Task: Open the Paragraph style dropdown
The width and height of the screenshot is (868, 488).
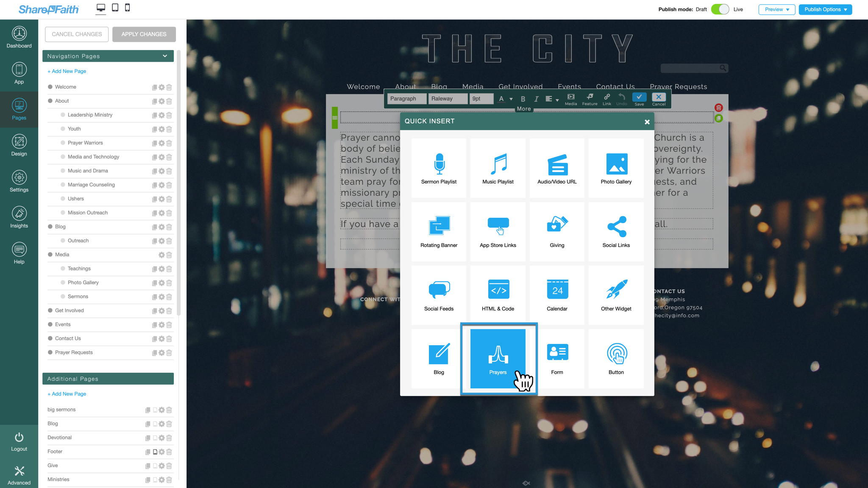Action: [x=406, y=99]
